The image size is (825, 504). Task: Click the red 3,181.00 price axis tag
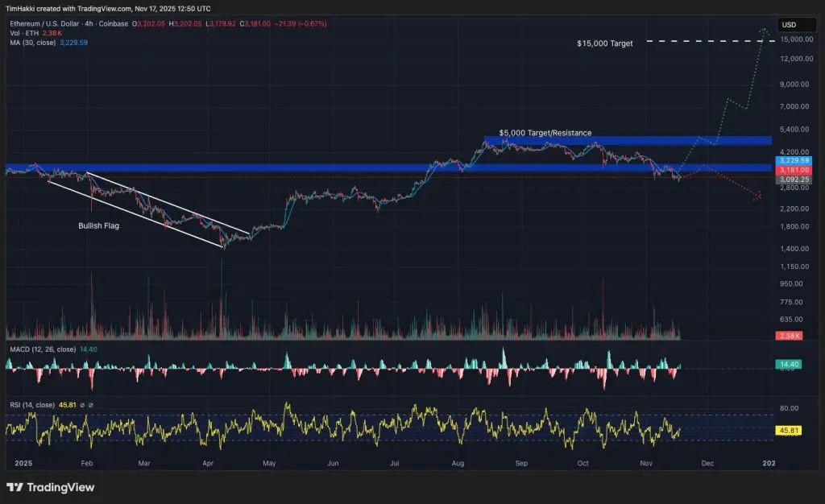pos(794,170)
